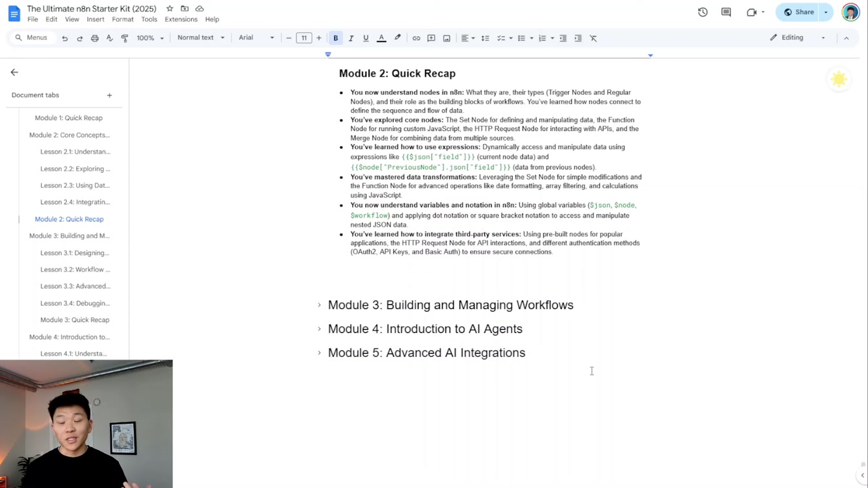Close document tabs panel back arrow
868x488 pixels.
(x=14, y=72)
